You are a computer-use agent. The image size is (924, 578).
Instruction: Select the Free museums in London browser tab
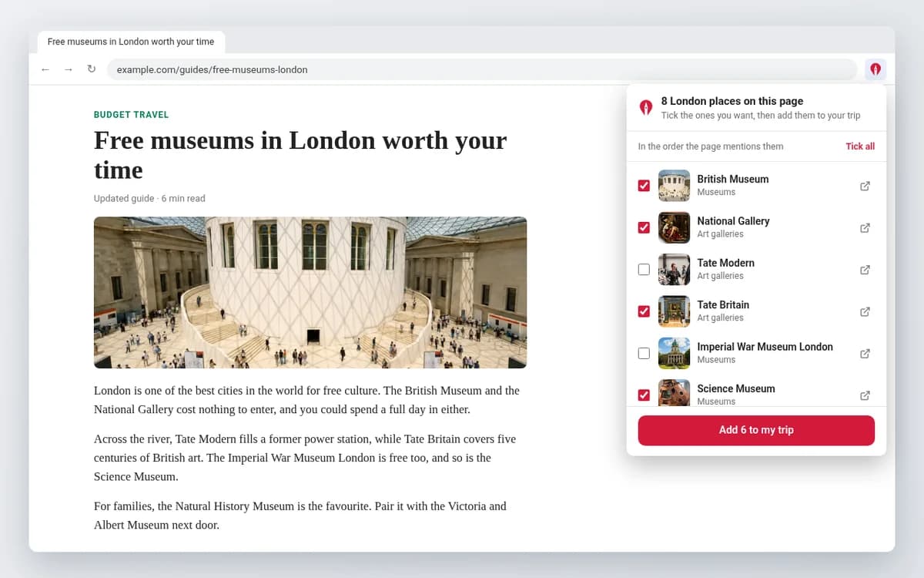click(131, 42)
